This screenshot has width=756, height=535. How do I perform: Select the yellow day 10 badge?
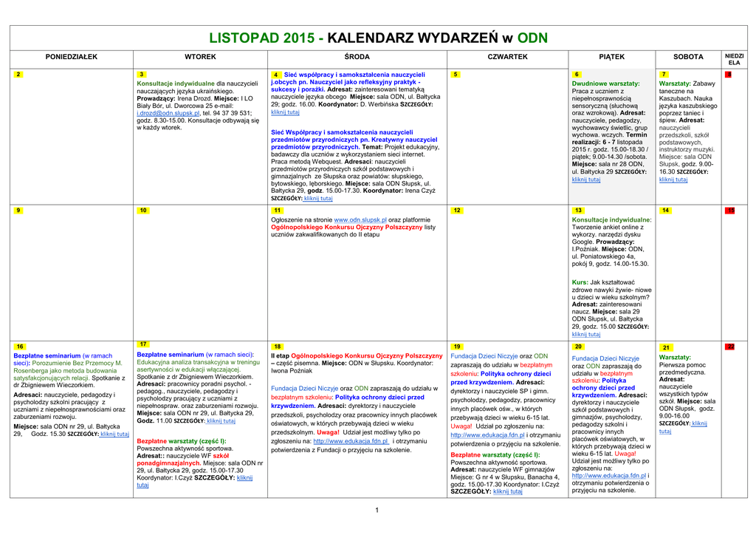143,211
